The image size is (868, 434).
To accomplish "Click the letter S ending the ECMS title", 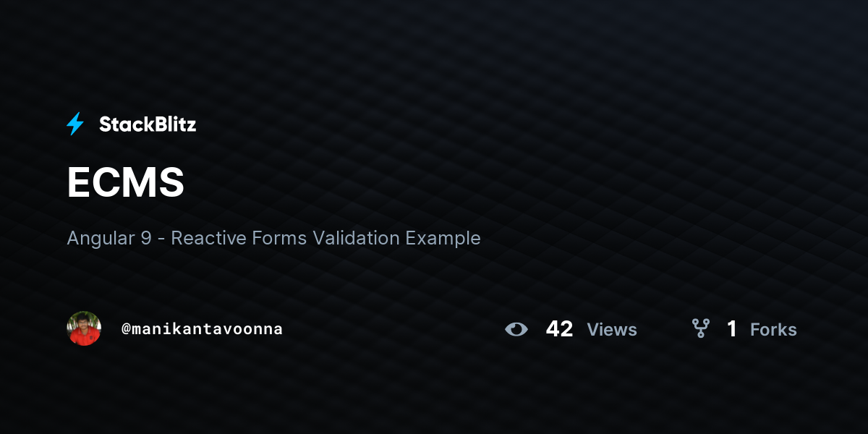I will [172, 182].
